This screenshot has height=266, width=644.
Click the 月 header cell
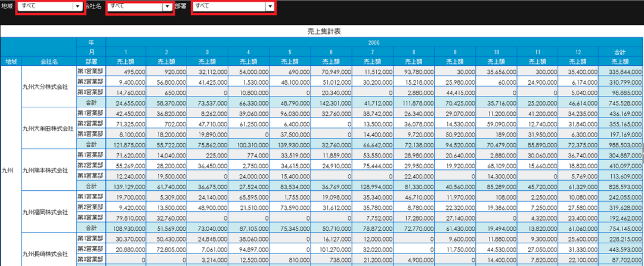91,52
